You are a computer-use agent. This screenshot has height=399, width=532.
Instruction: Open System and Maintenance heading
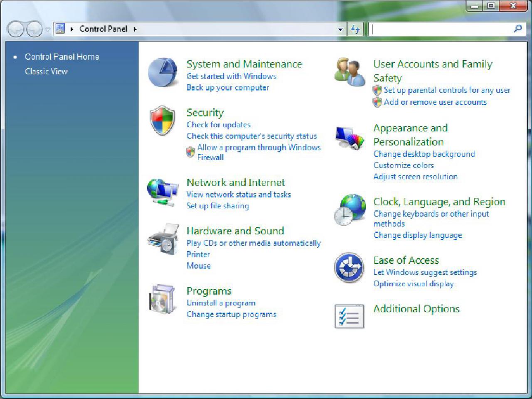[244, 64]
